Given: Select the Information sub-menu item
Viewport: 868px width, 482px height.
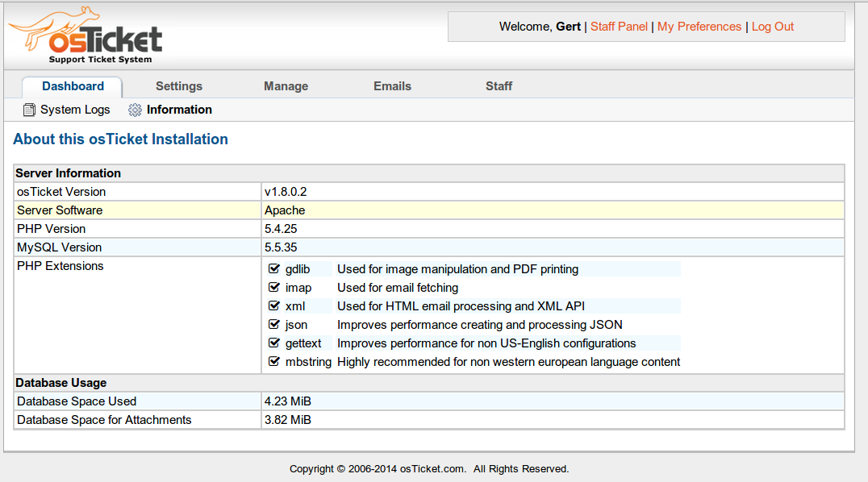Looking at the screenshot, I should (179, 110).
